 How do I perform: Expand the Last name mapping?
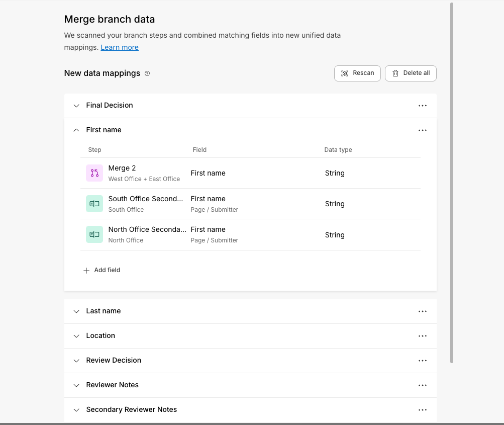click(x=76, y=311)
